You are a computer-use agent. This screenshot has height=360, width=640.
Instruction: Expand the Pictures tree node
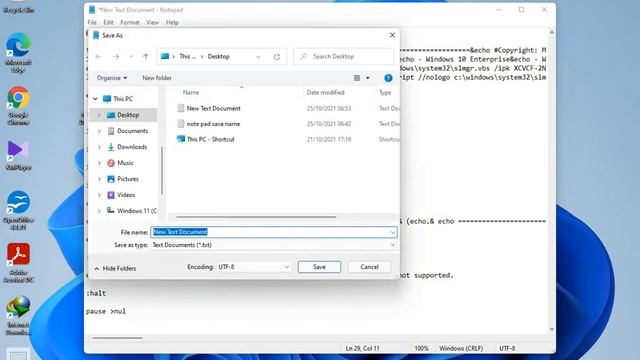point(99,179)
